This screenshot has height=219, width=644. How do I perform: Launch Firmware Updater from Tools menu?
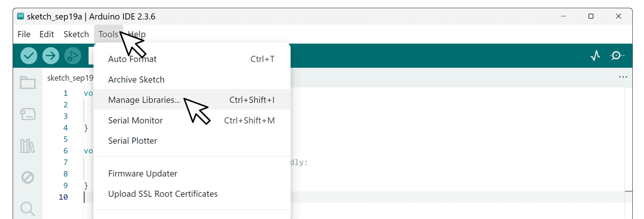tap(143, 174)
